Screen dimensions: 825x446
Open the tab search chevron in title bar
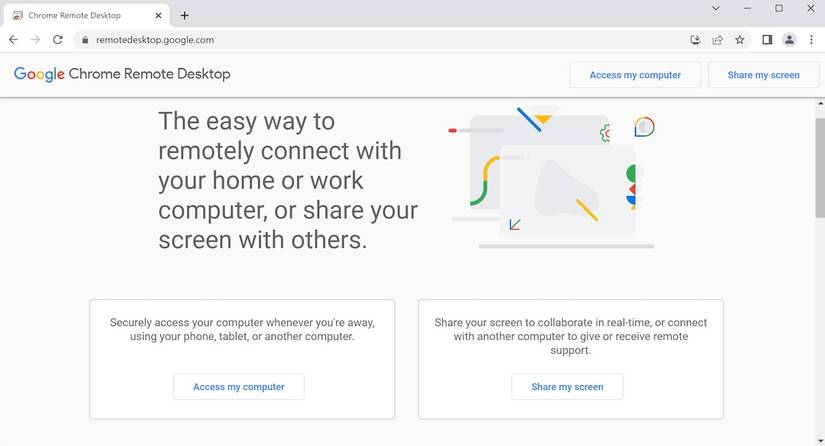click(x=716, y=8)
